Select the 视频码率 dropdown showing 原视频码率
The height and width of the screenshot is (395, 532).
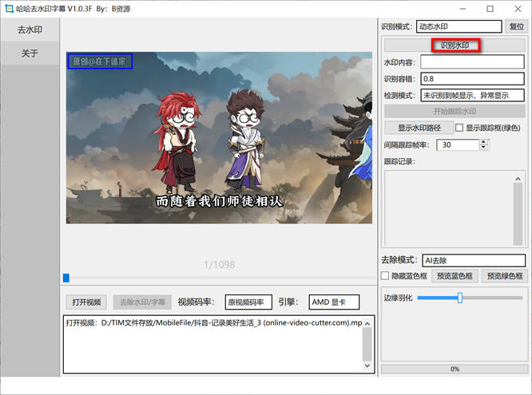[x=248, y=302]
